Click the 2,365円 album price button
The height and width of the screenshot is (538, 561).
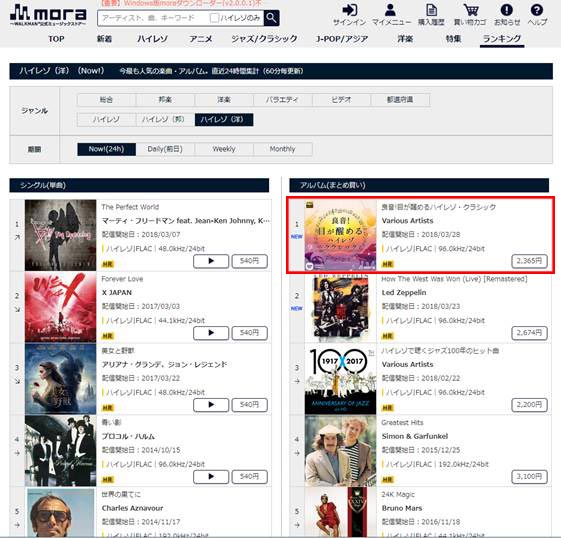click(530, 261)
